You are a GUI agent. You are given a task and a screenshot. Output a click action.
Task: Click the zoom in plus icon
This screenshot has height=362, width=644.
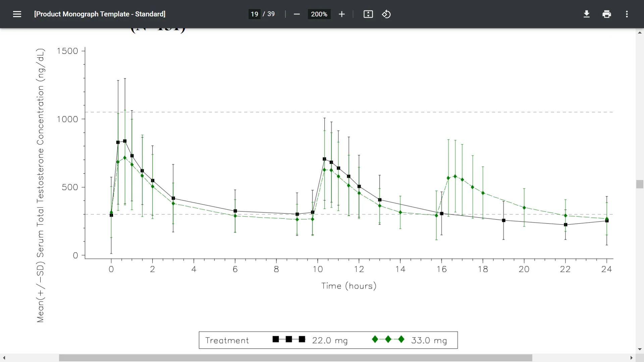[341, 14]
